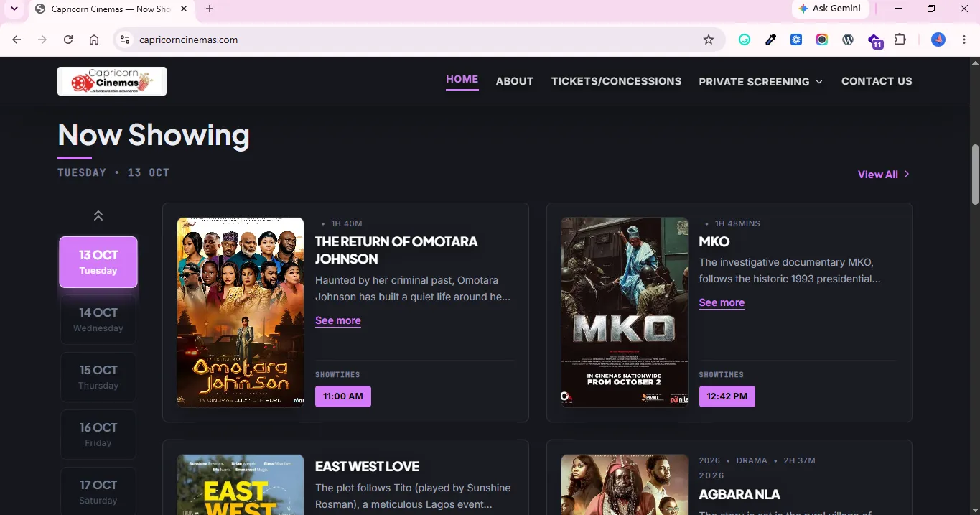This screenshot has height=515, width=980.
Task: Bookmark this page with the star
Action: click(709, 40)
